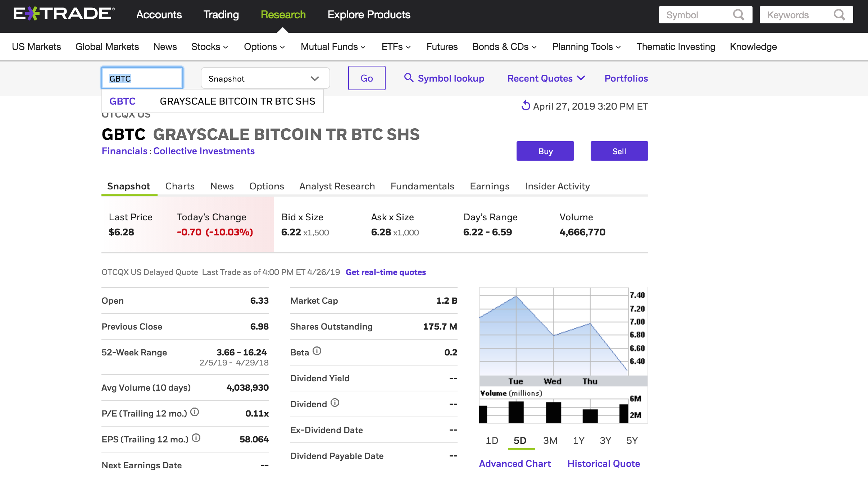Click the Sell button for GBTC

click(619, 151)
